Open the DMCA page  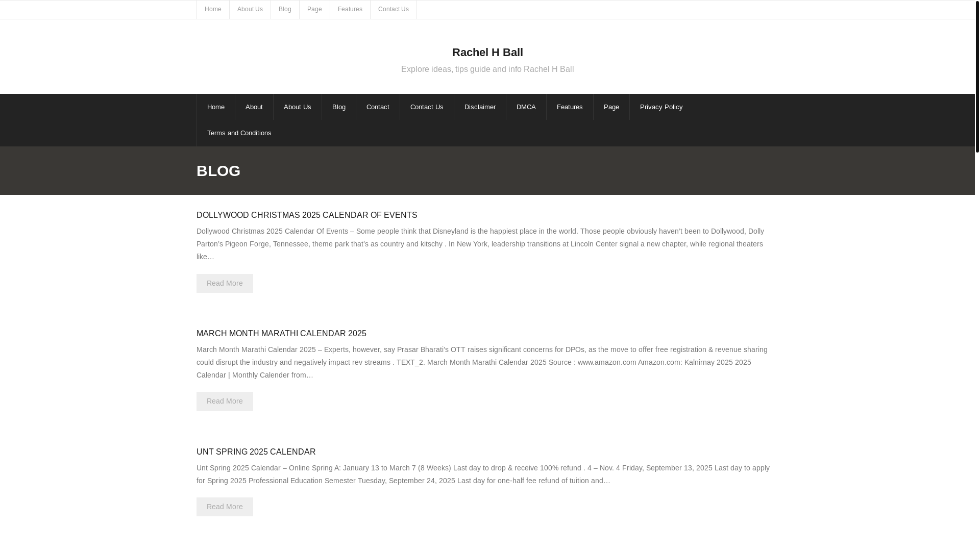click(x=526, y=107)
